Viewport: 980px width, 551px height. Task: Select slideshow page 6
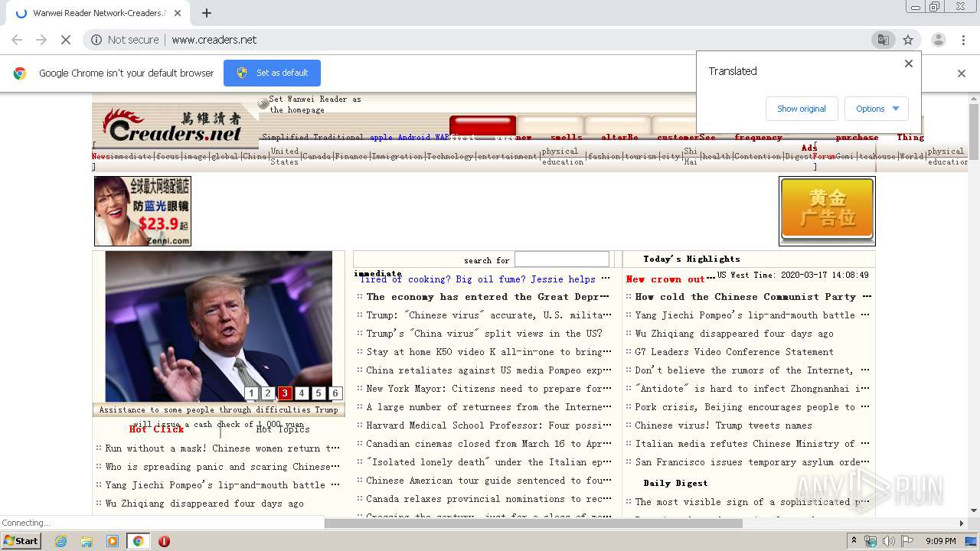(x=335, y=393)
